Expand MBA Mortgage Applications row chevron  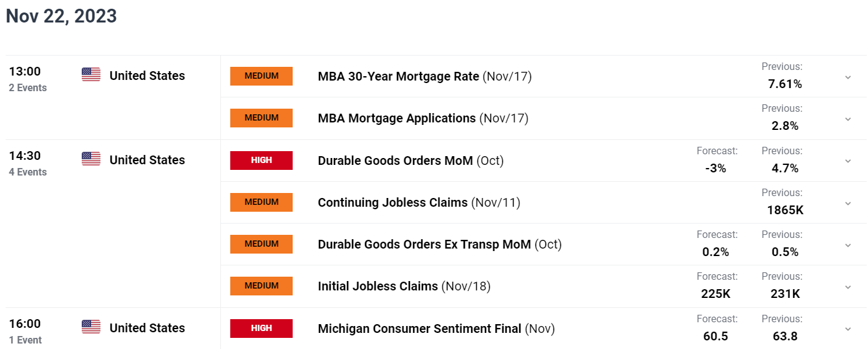[848, 119]
